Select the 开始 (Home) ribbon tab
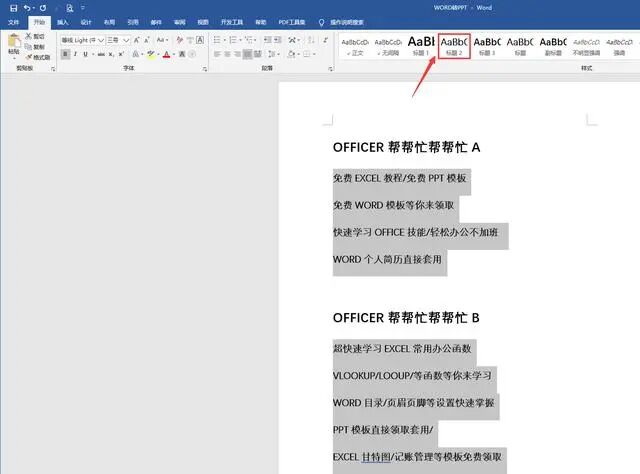The width and height of the screenshot is (640, 474). [x=39, y=22]
